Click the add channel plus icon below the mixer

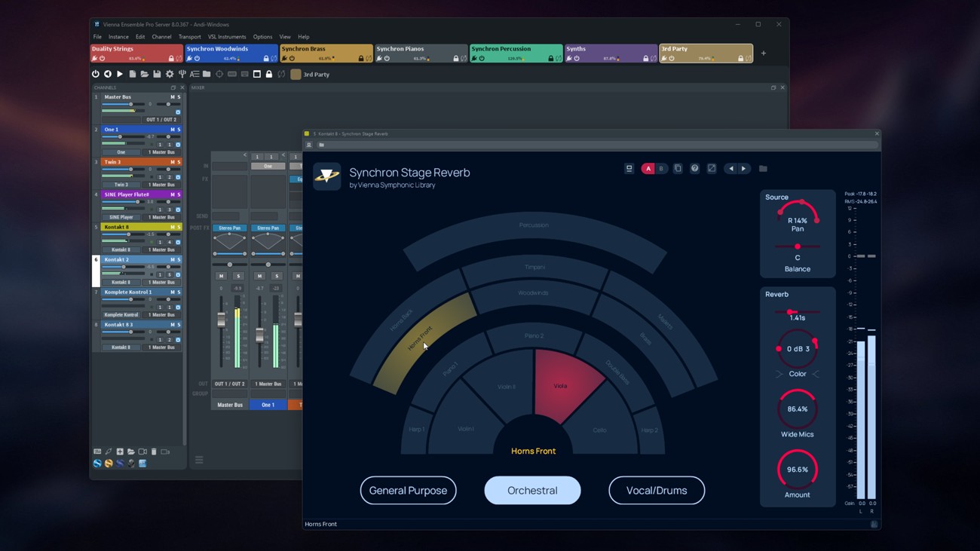pos(120,452)
